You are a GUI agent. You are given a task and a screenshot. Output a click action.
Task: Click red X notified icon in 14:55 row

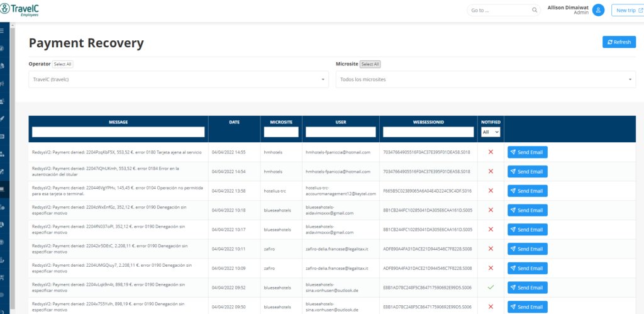(491, 152)
